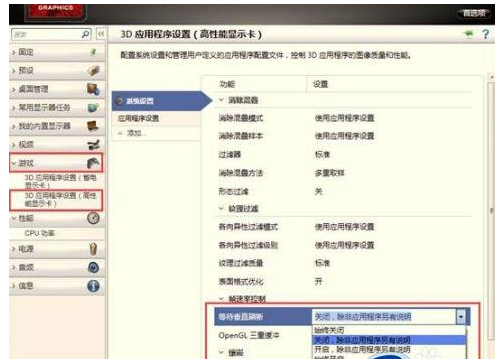Click 表面格式优化 value 开
Viewport: 495px width, 362px height.
click(319, 281)
